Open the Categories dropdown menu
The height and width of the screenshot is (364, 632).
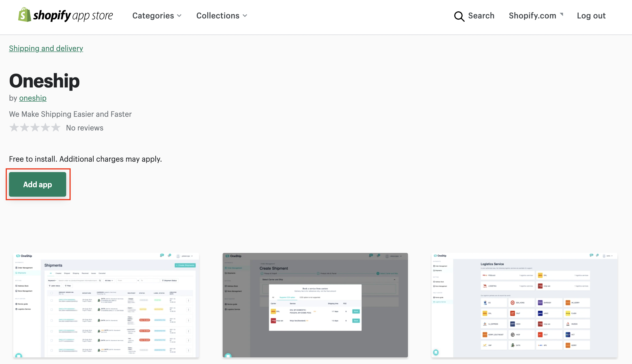click(x=157, y=16)
